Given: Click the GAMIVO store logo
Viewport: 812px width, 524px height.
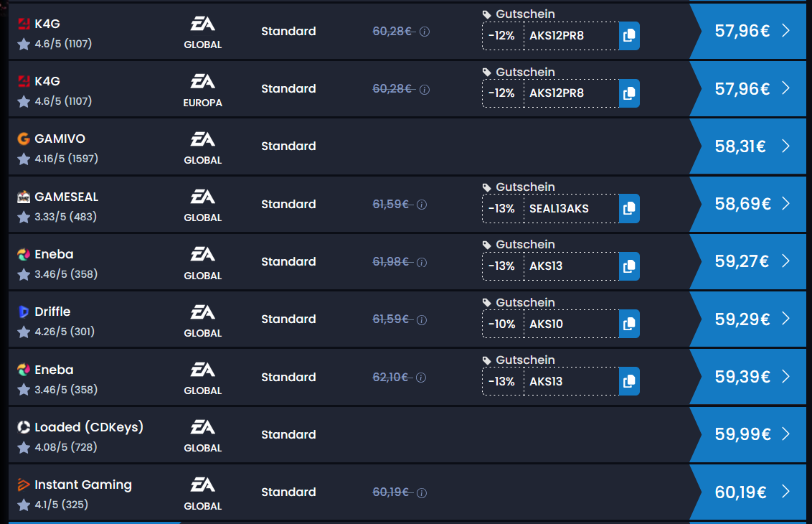Looking at the screenshot, I should tap(23, 139).
